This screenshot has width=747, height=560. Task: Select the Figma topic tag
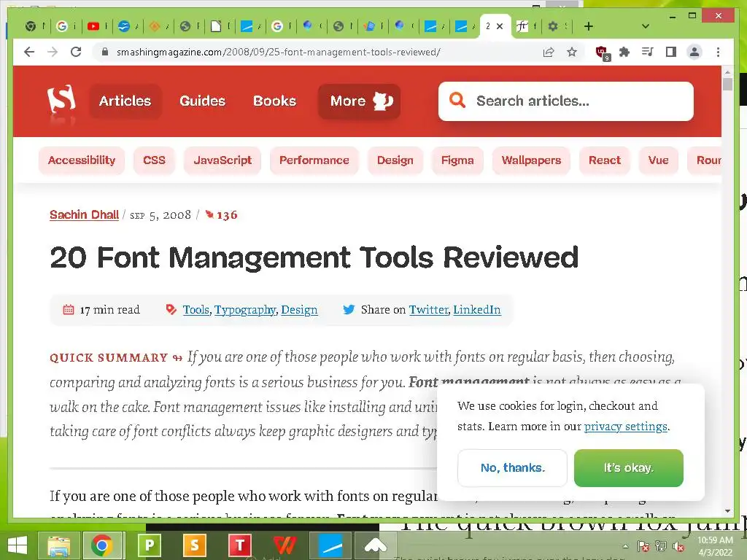click(x=457, y=160)
